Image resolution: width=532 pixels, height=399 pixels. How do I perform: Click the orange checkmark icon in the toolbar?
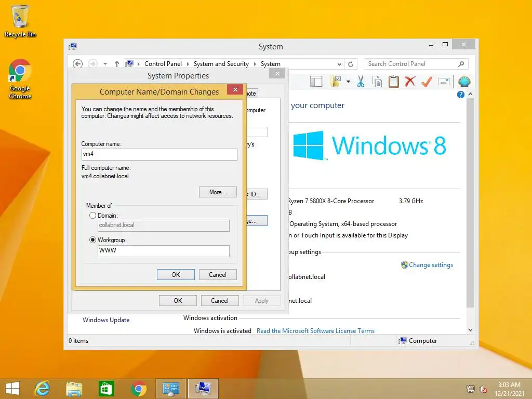tap(427, 82)
